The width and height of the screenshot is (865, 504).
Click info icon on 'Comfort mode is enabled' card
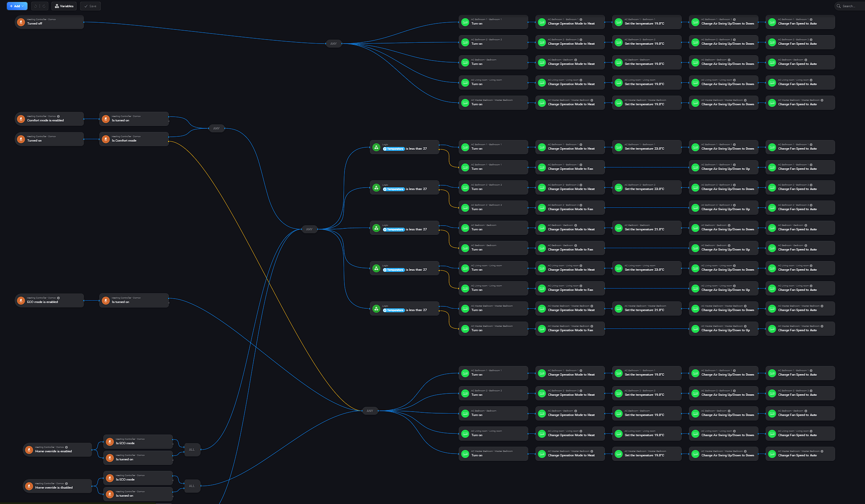[x=59, y=116]
